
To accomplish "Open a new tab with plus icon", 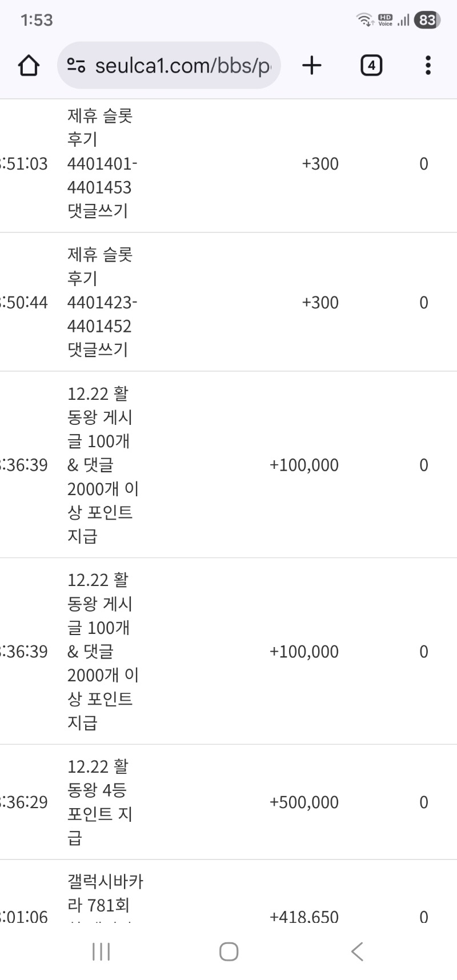I will [311, 66].
